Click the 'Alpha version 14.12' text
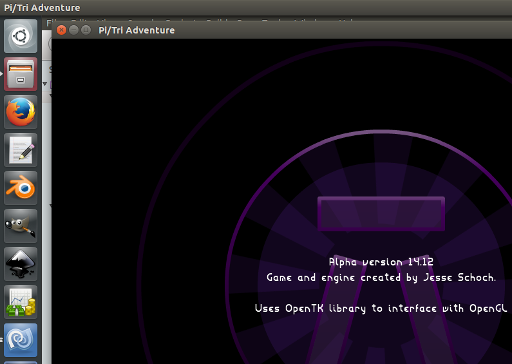Image resolution: width=512 pixels, height=364 pixels. (x=381, y=262)
